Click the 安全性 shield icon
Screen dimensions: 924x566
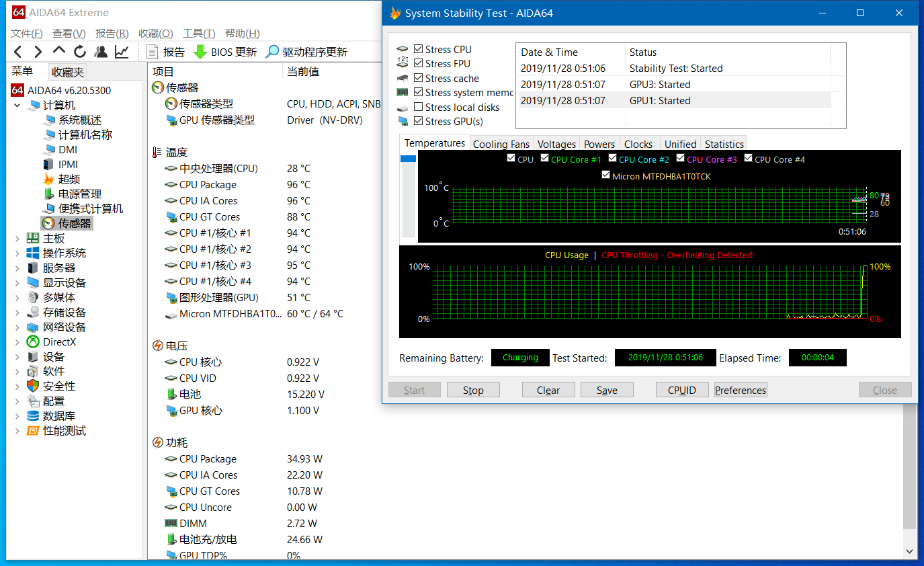coord(33,386)
